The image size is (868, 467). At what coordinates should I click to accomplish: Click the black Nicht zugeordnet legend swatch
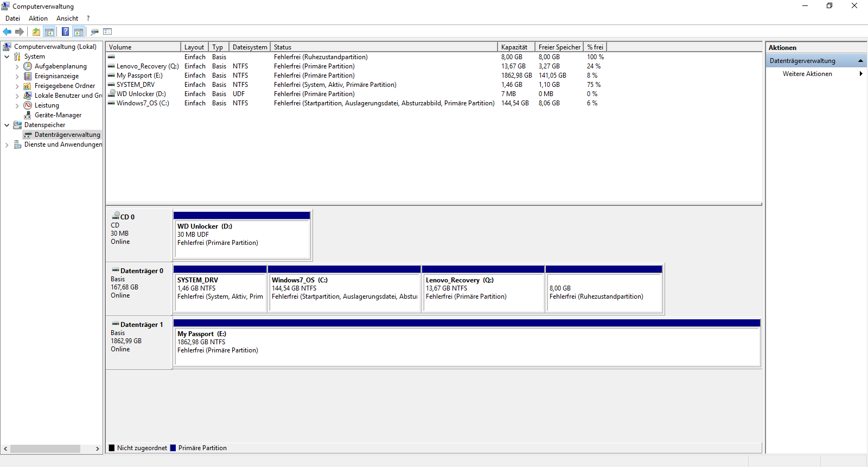click(x=112, y=448)
